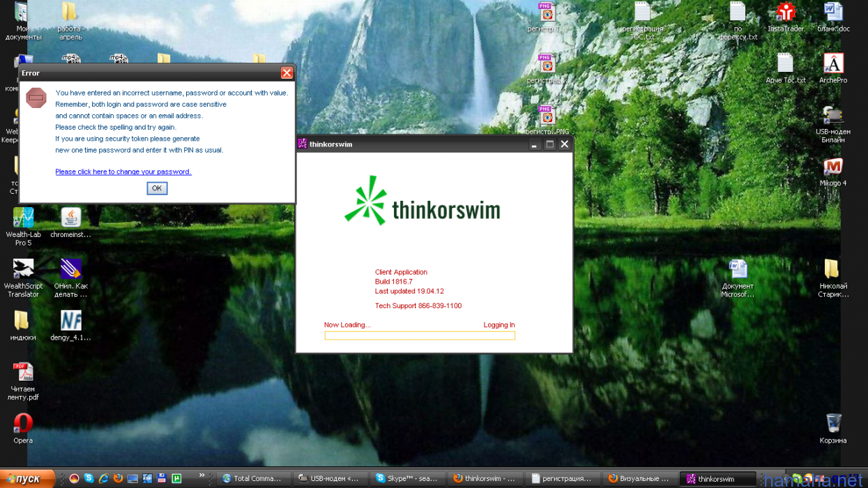Click the thinkorswim title bar icon

coord(303,144)
